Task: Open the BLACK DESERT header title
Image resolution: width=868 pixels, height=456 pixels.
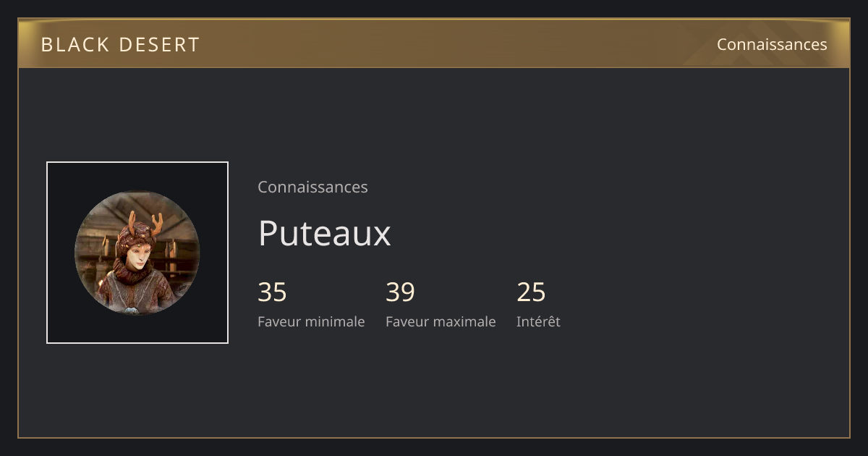Action: (120, 44)
